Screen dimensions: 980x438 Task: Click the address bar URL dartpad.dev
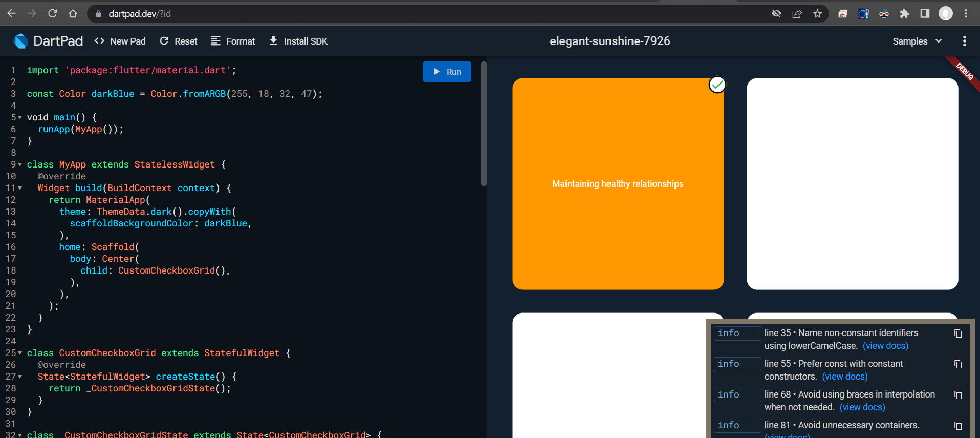140,14
